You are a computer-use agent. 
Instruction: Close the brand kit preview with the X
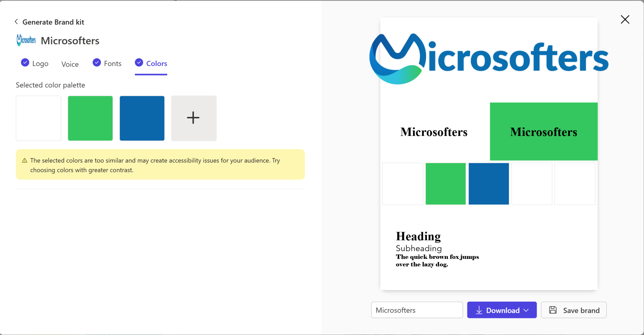625,19
